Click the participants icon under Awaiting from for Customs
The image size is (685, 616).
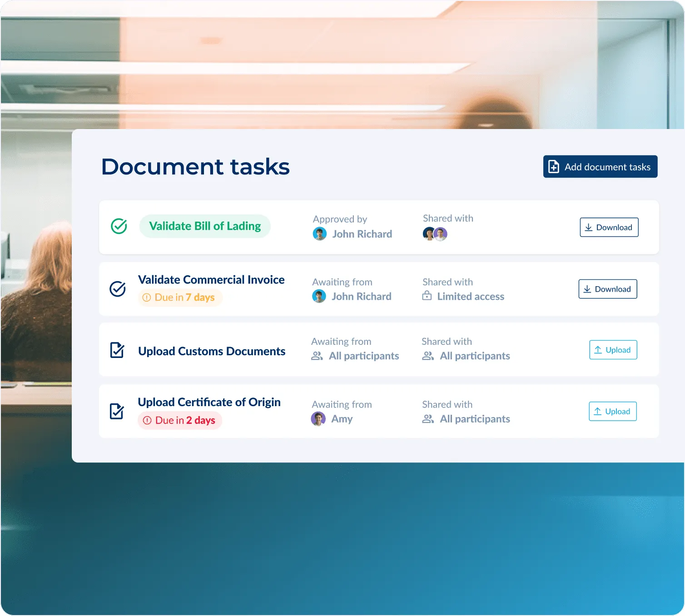click(x=317, y=356)
